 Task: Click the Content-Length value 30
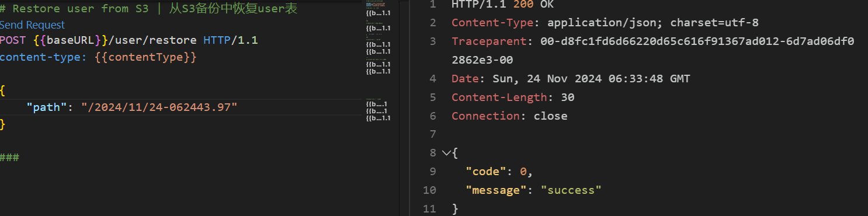click(x=567, y=97)
